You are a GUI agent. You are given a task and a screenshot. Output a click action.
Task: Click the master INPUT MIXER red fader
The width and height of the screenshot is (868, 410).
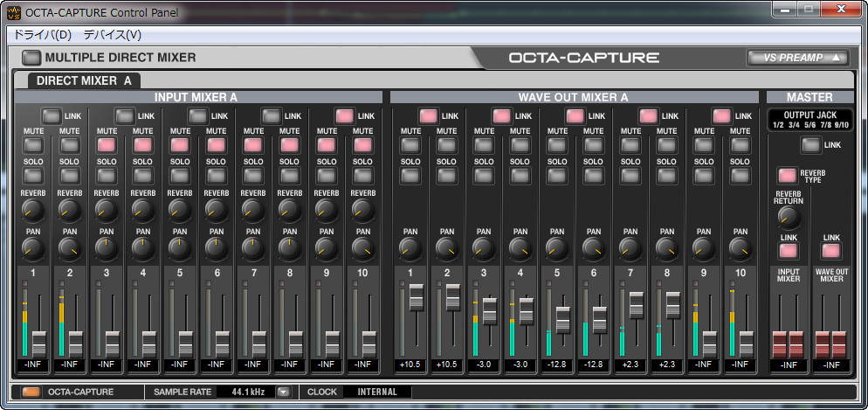point(789,344)
